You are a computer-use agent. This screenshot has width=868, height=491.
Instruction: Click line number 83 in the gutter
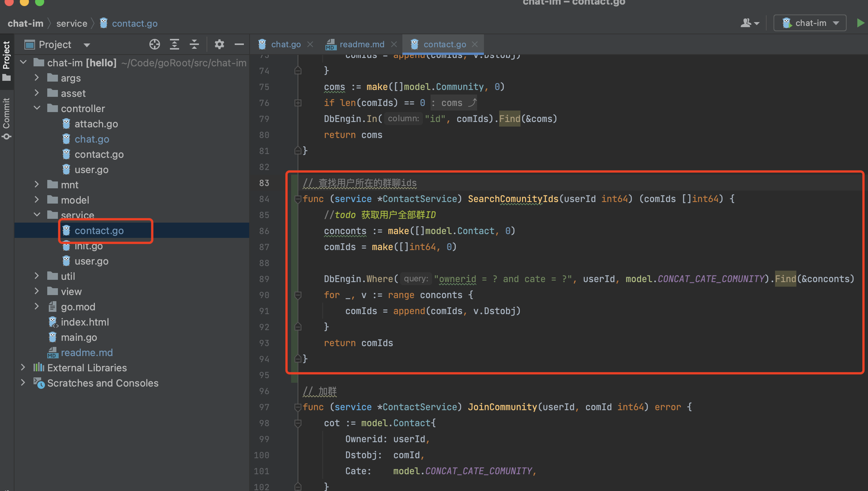click(264, 183)
